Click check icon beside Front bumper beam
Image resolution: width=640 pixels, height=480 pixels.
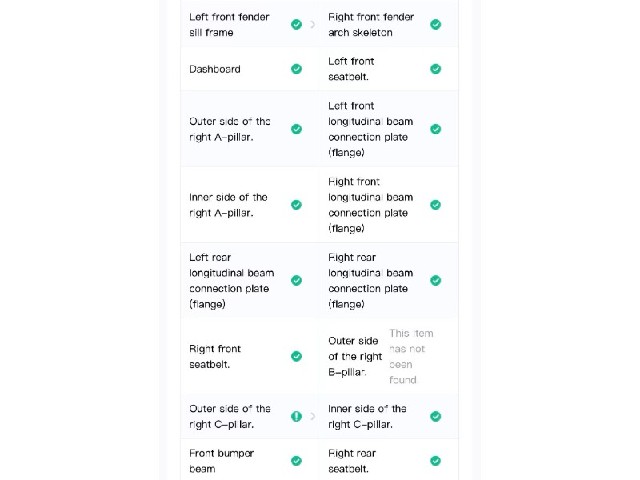[296, 461]
